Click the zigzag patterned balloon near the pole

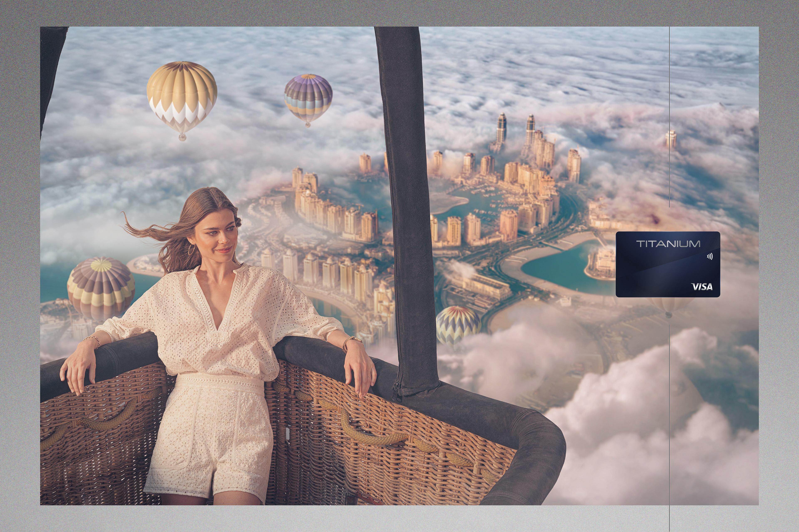[x=458, y=324]
